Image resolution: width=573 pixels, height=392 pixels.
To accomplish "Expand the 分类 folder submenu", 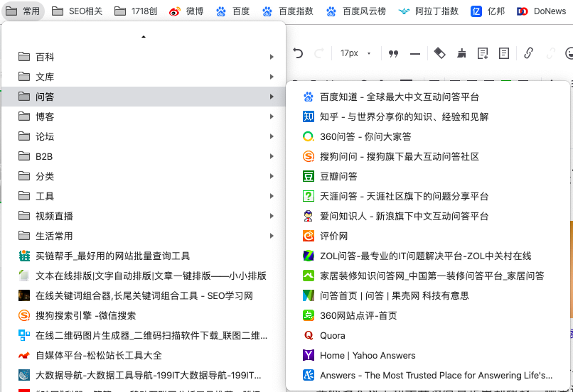I will (144, 176).
